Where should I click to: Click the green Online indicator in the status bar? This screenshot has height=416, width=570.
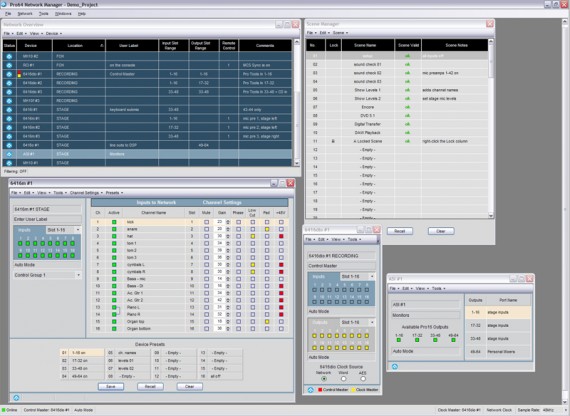4,410
